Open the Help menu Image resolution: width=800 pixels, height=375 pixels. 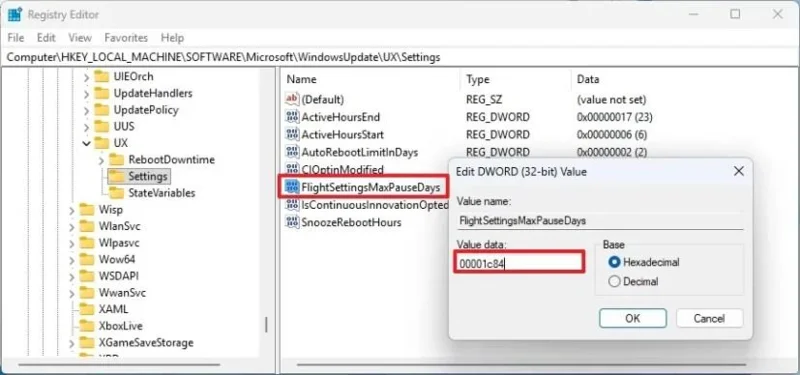pyautogui.click(x=172, y=38)
